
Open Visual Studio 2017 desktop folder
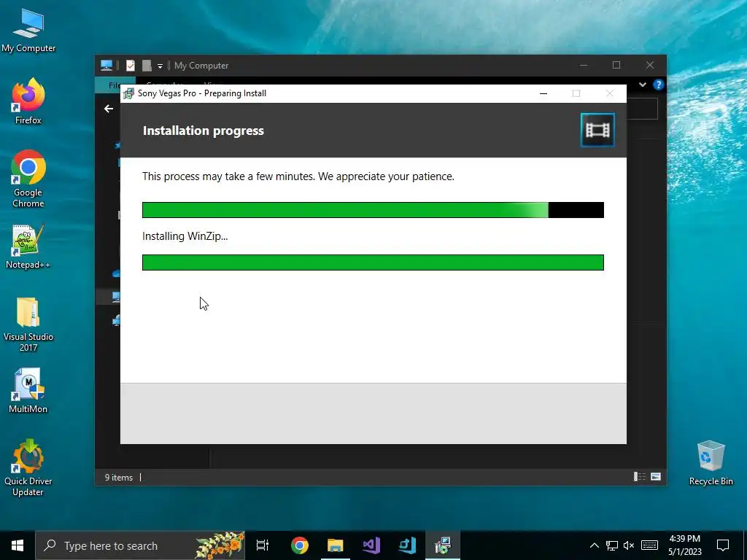coord(28,324)
